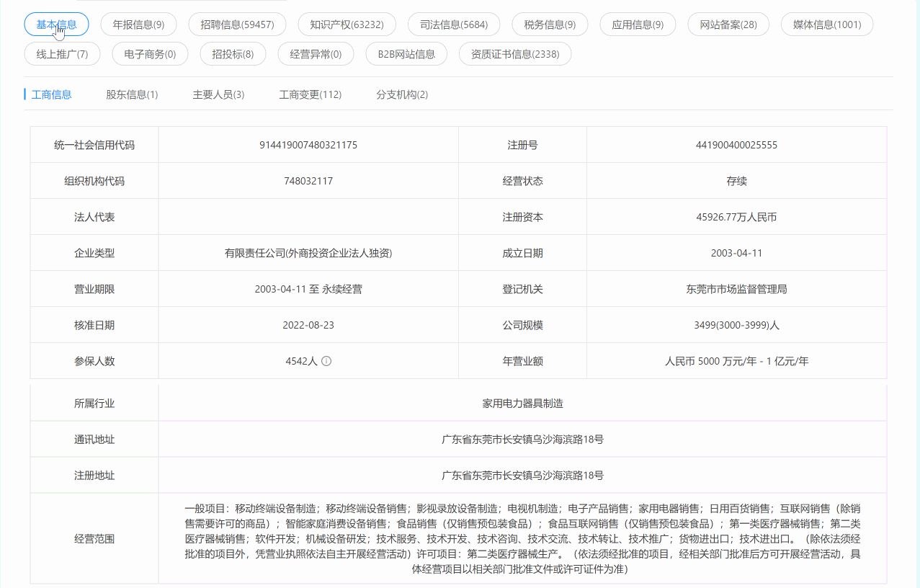Screen dimensions: 920x588
Task: Check 司法信息(5684) records
Action: pos(453,24)
